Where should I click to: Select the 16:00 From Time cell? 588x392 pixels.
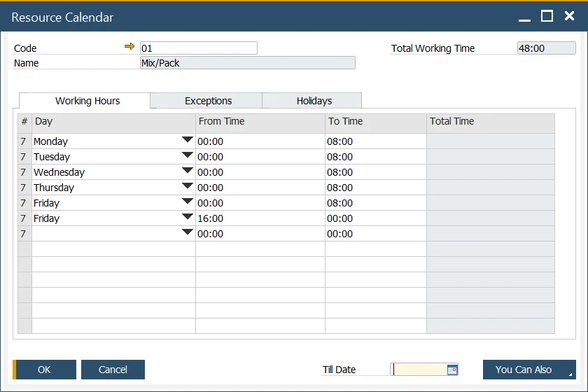click(x=260, y=218)
